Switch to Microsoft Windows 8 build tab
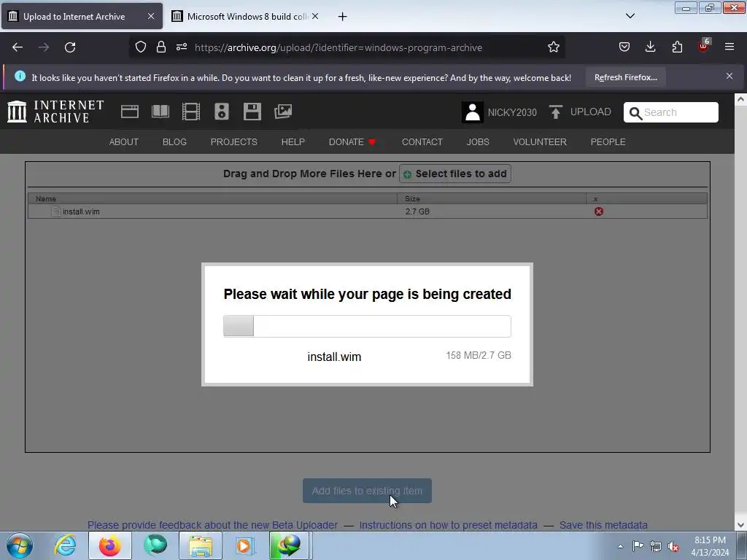Viewport: 747px width, 560px height. [x=247, y=16]
